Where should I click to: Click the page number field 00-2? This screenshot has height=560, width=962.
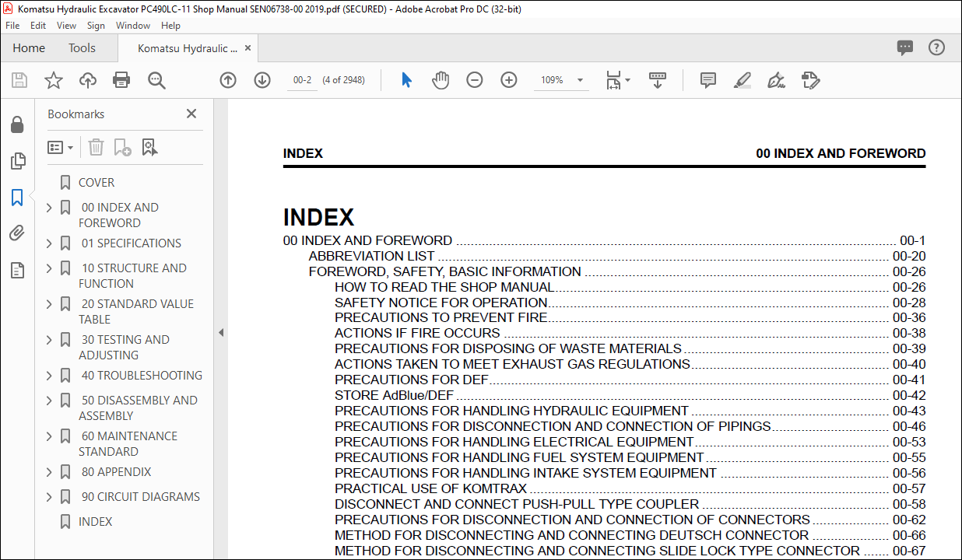[x=302, y=80]
